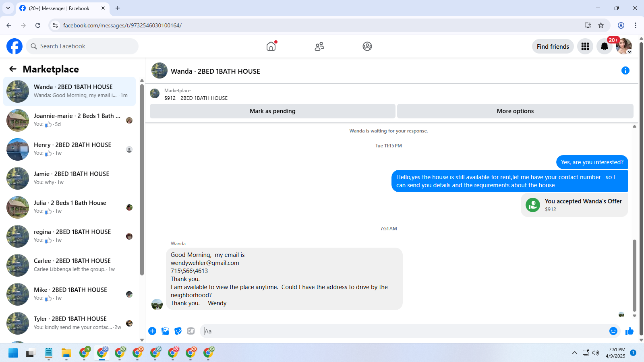This screenshot has height=362, width=644.
Task: Open Wanda 2BED 1BATH HOUSE conversation
Action: point(69,91)
